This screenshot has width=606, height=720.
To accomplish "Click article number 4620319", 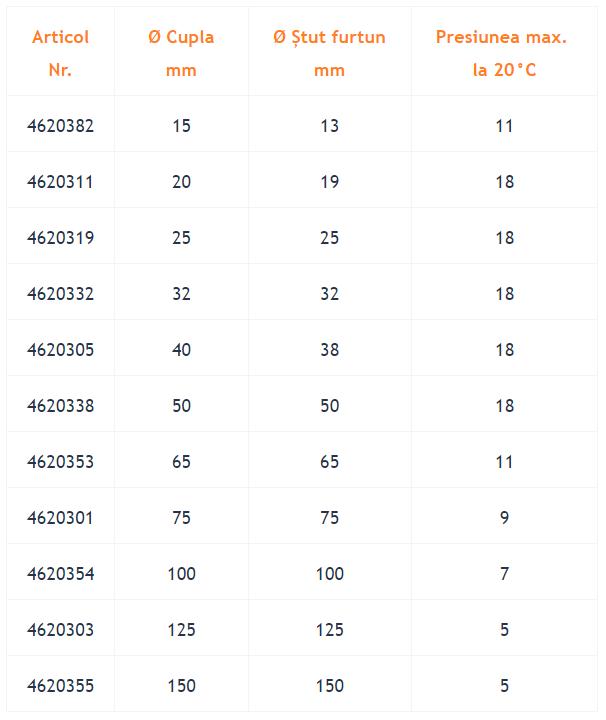I will [60, 238].
